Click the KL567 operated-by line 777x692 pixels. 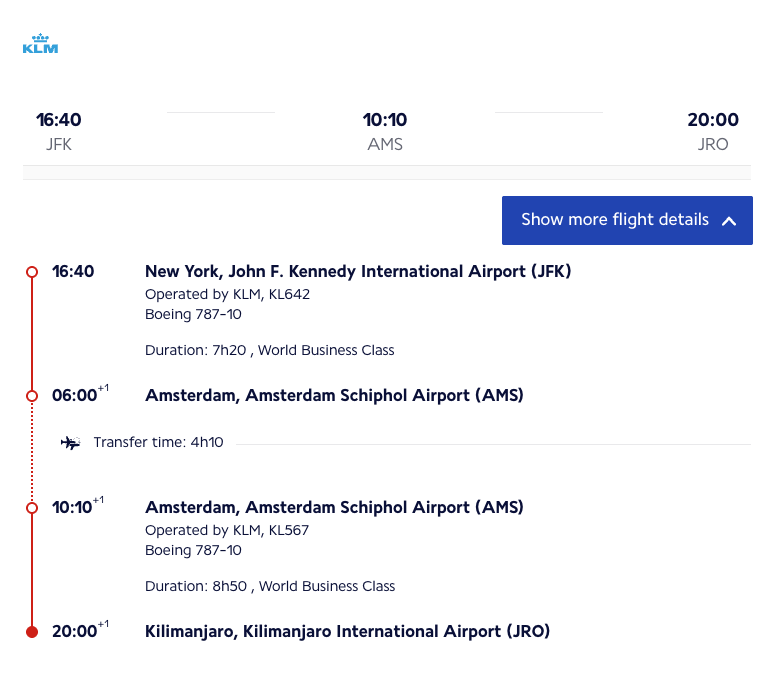[x=227, y=530]
